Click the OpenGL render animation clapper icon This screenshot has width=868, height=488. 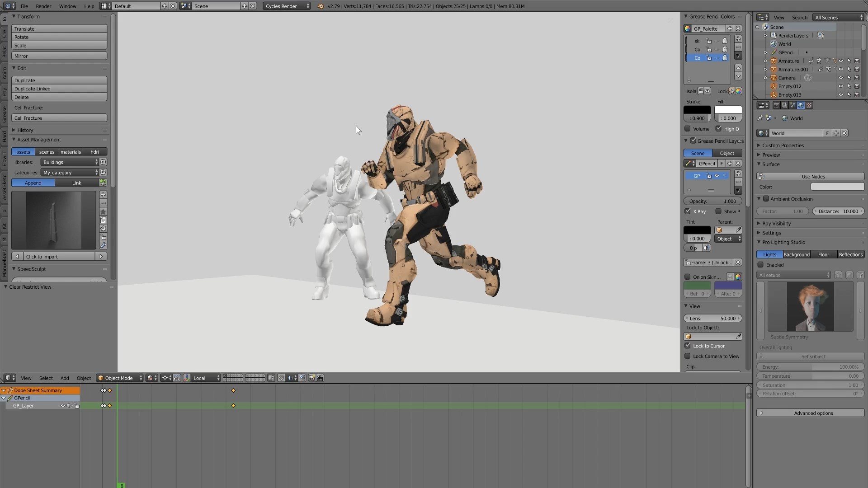coord(320,378)
